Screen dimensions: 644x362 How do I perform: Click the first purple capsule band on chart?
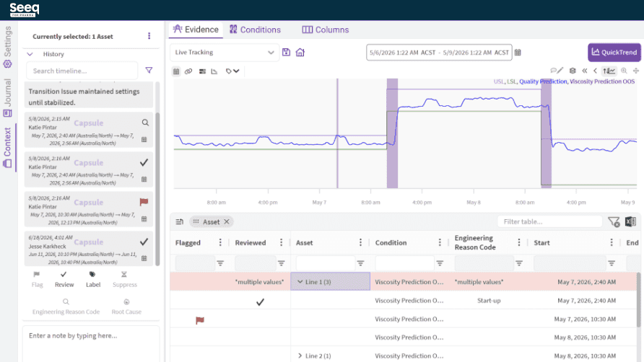(392, 133)
